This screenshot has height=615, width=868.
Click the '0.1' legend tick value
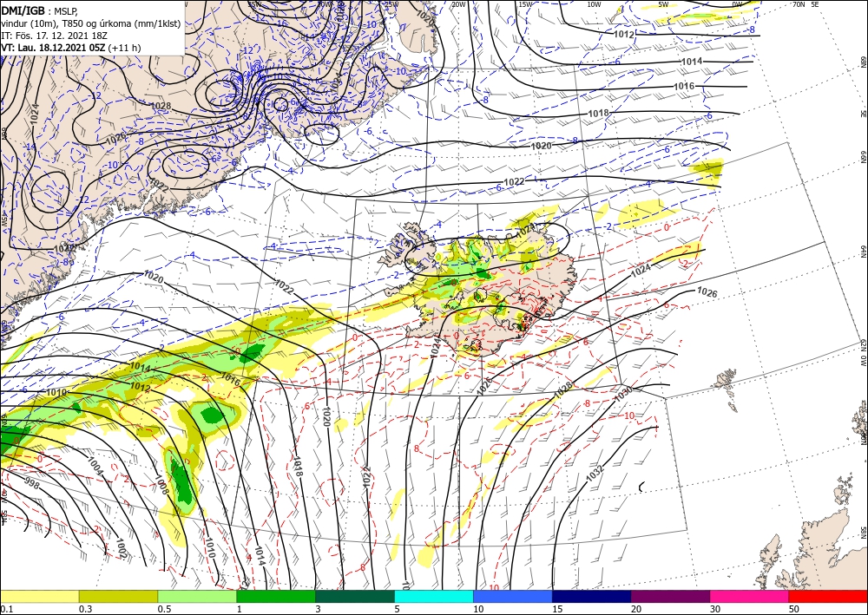click(5, 609)
